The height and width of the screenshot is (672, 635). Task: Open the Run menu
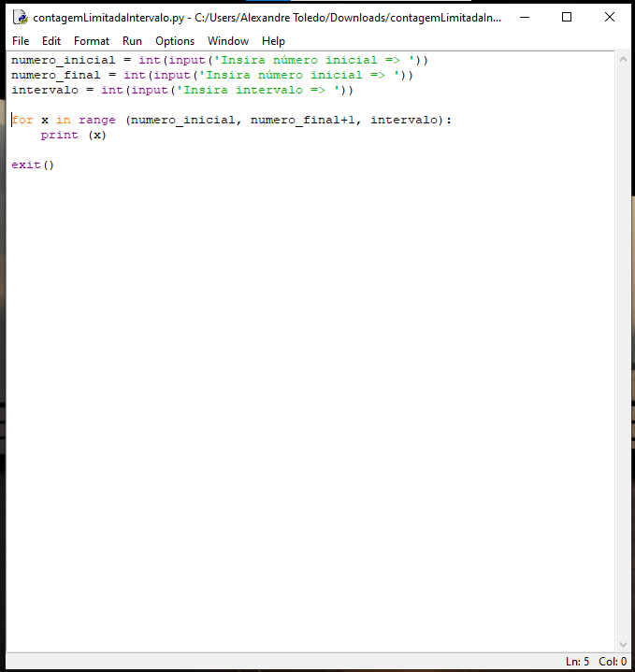click(x=132, y=41)
